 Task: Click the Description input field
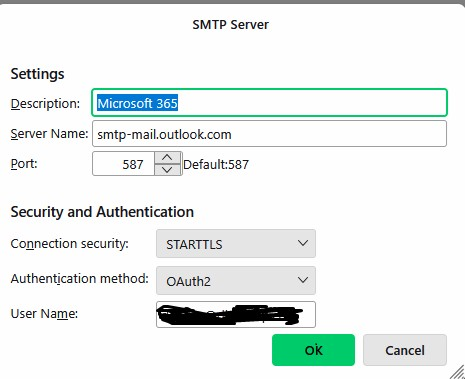tap(269, 103)
